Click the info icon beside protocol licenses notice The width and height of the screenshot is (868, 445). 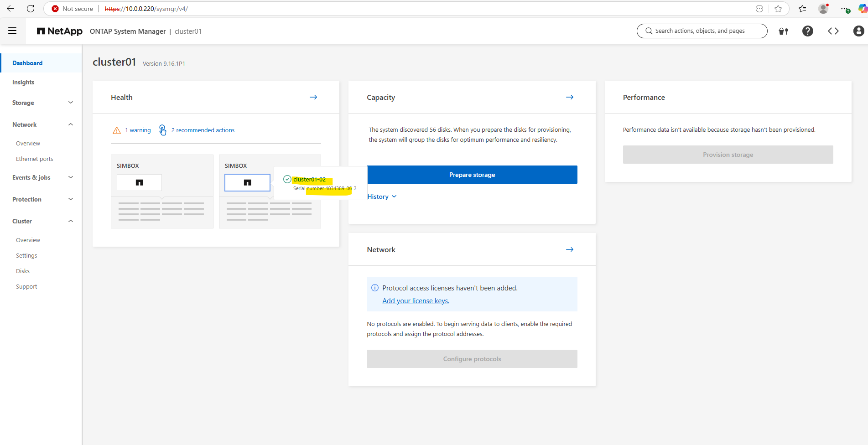pyautogui.click(x=374, y=287)
